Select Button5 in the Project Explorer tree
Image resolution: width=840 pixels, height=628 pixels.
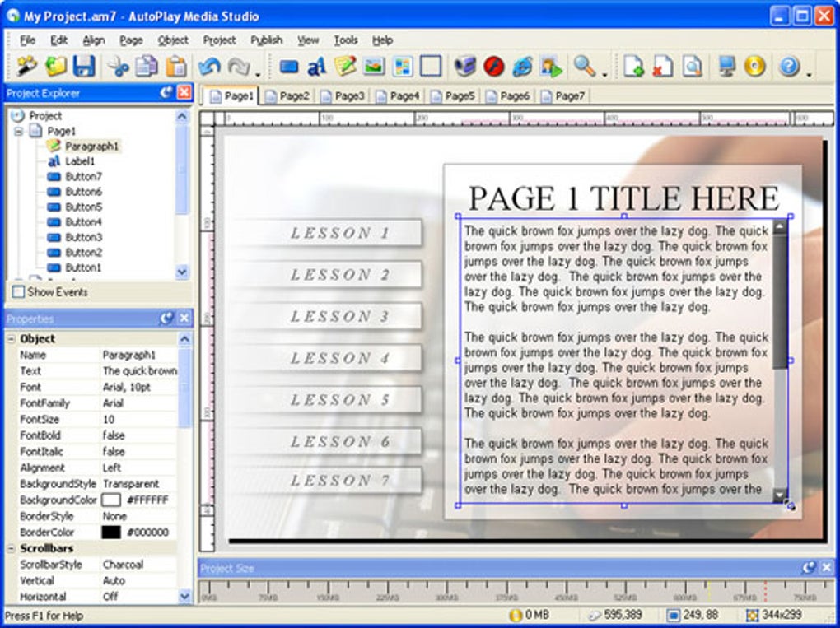[x=83, y=207]
